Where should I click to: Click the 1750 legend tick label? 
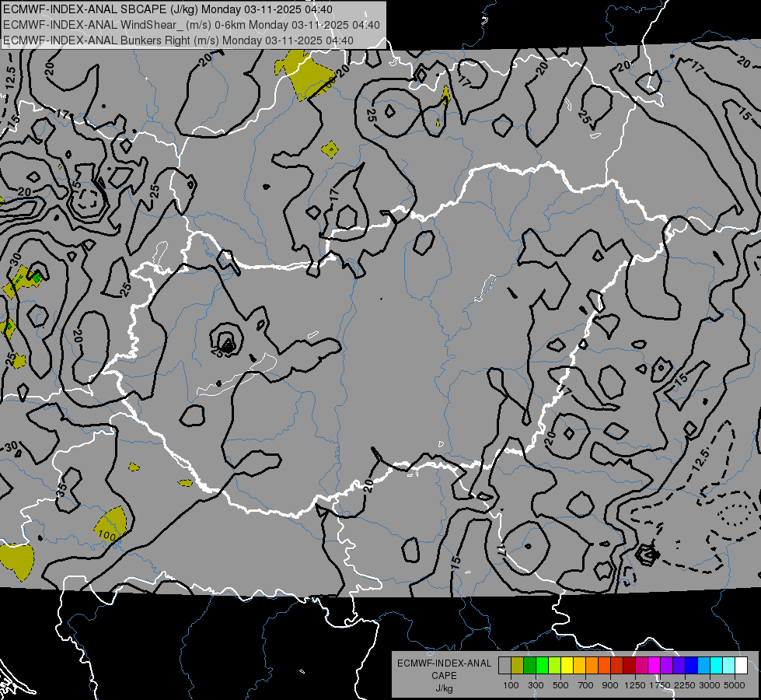tap(660, 685)
